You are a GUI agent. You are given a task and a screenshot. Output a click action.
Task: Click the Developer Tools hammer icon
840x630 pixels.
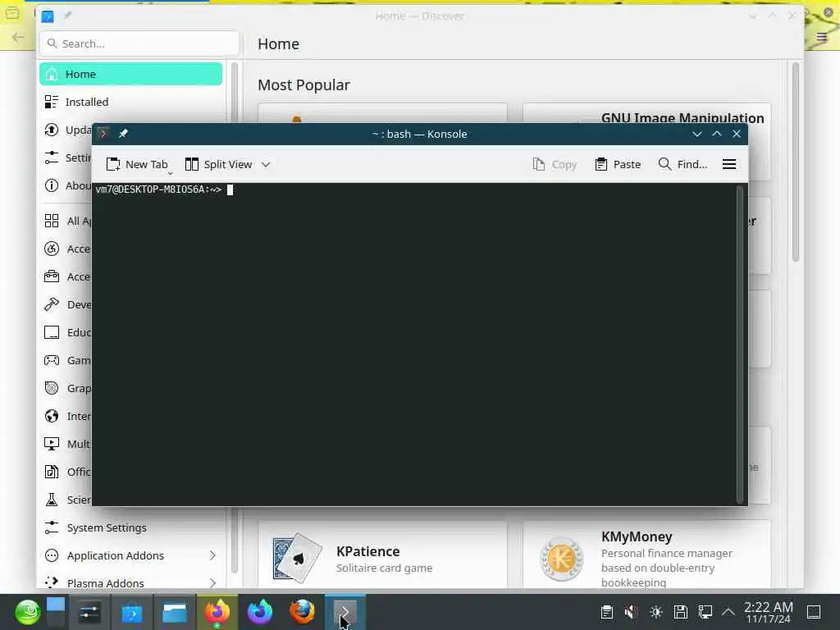click(x=52, y=304)
